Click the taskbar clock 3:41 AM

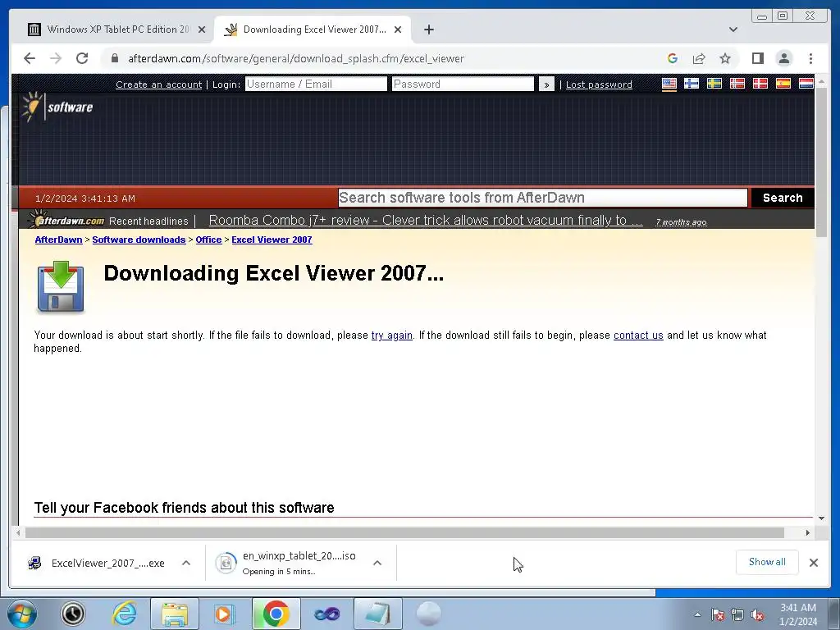click(798, 614)
